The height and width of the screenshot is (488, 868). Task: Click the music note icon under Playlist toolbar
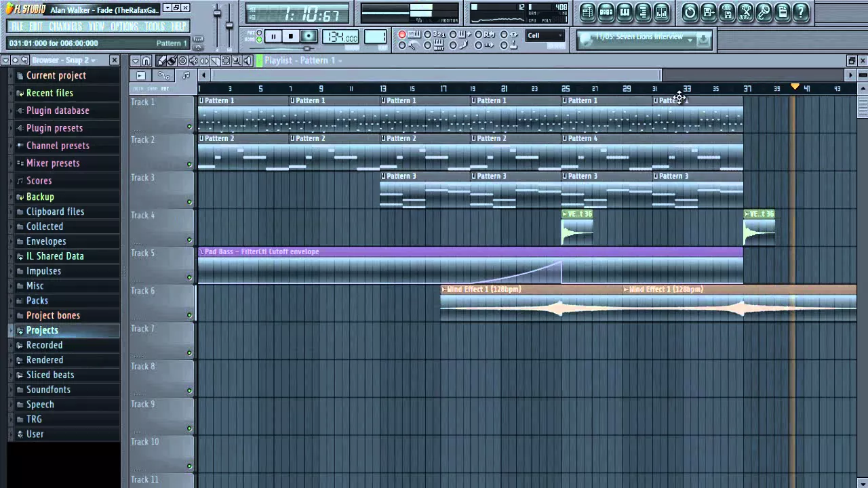click(x=186, y=75)
